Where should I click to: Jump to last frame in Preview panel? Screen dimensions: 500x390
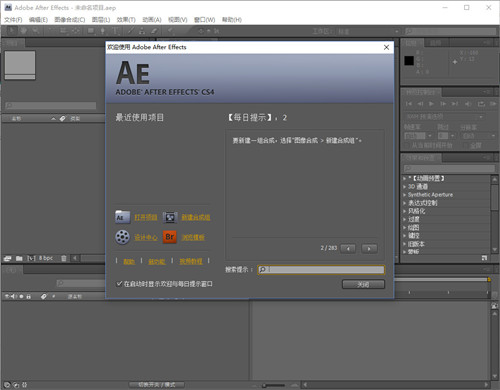455,104
